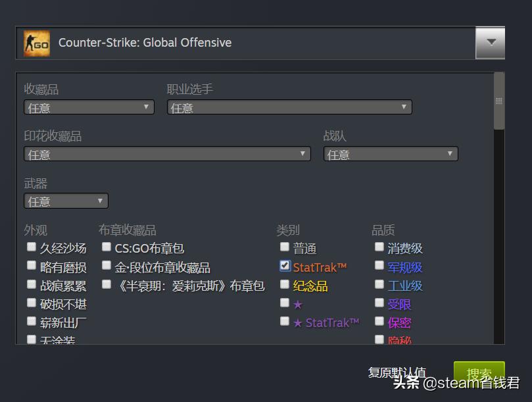Enable the 久经沙场 exterior filter
532x402 pixels.
point(31,247)
